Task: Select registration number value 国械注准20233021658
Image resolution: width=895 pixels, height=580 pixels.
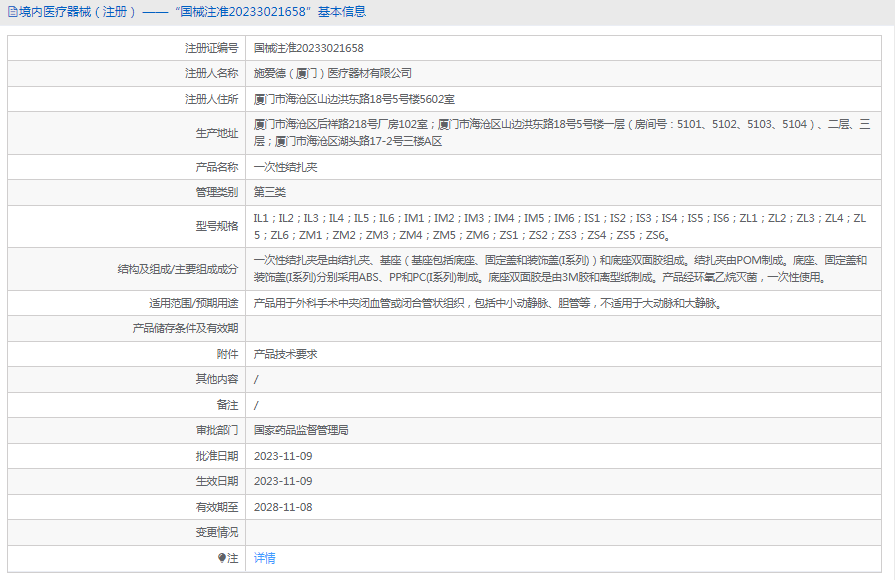Action: click(309, 48)
